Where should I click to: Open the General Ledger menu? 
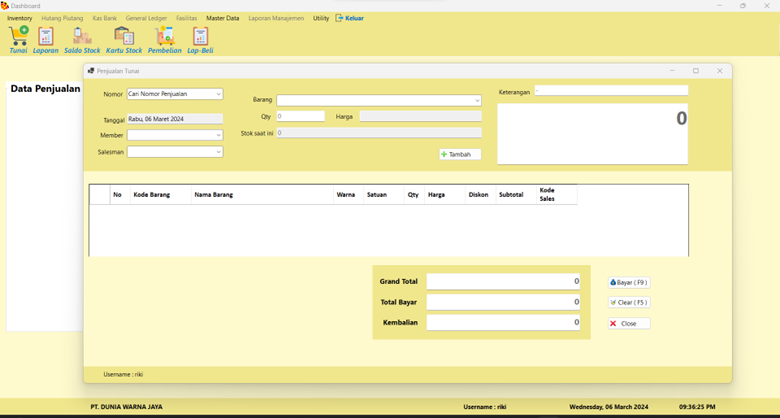coord(146,18)
